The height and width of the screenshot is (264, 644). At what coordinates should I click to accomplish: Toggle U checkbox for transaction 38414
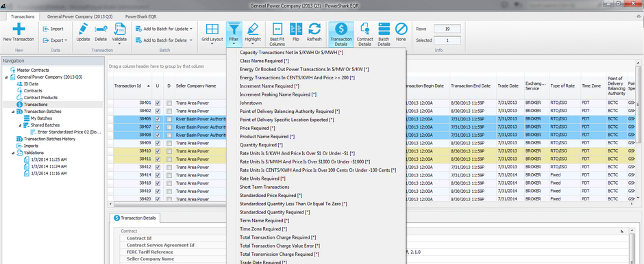pos(158,175)
